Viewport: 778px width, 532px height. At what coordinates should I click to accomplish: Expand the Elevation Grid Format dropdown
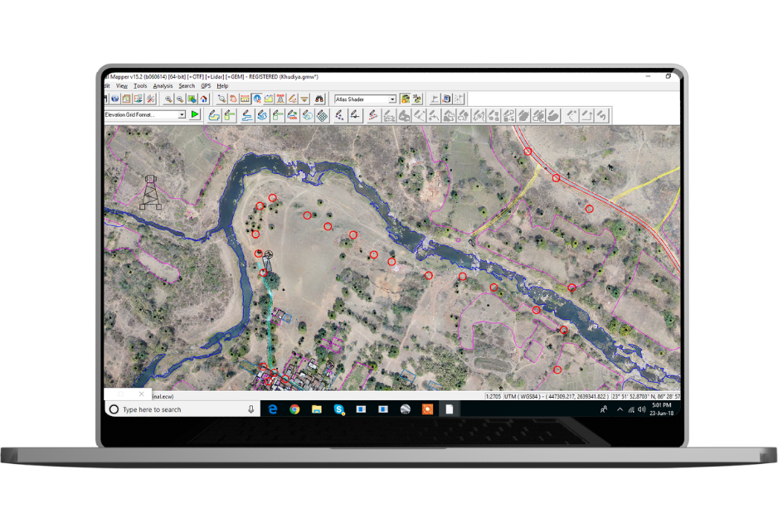click(x=182, y=115)
